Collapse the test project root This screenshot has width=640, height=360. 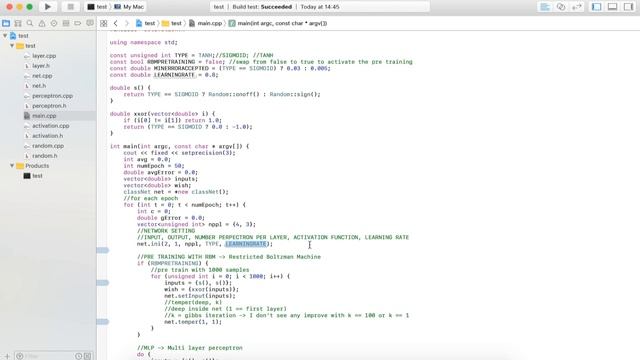click(x=5, y=36)
